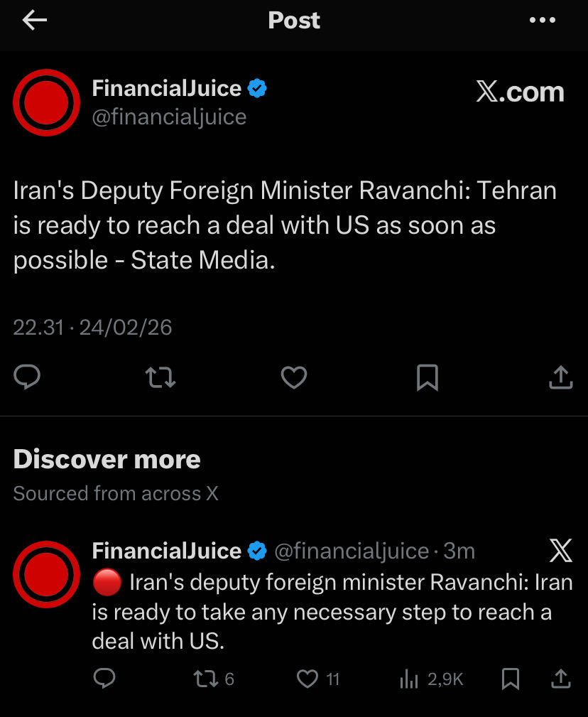Open FinancialJuice profile picture in main post
The width and height of the screenshot is (588, 717).
coord(46,103)
